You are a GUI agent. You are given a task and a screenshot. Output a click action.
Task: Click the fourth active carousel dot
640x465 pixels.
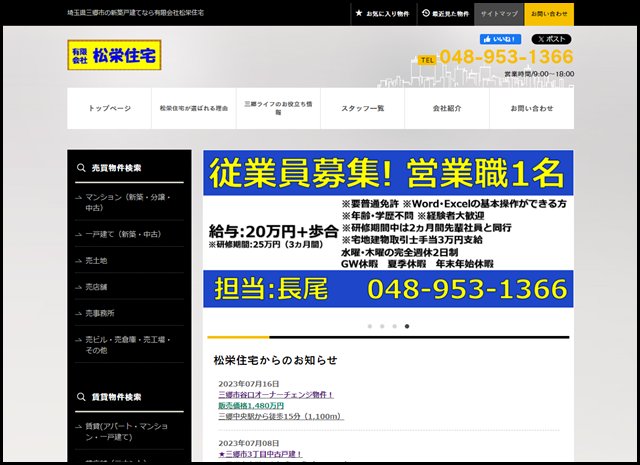[406, 326]
